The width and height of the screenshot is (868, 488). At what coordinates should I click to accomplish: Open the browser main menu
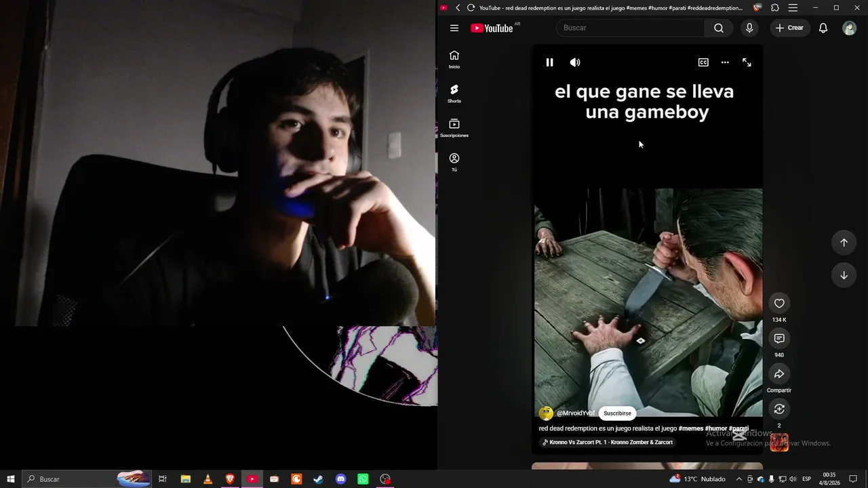tap(793, 8)
